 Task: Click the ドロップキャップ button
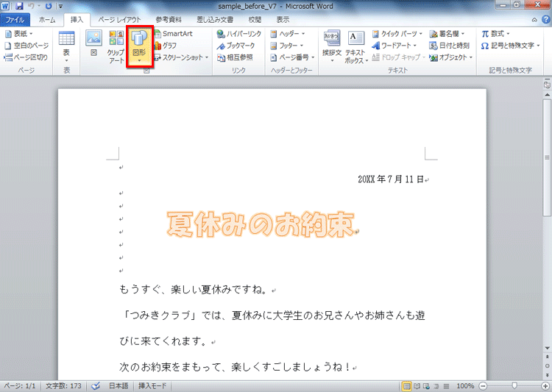click(x=398, y=57)
